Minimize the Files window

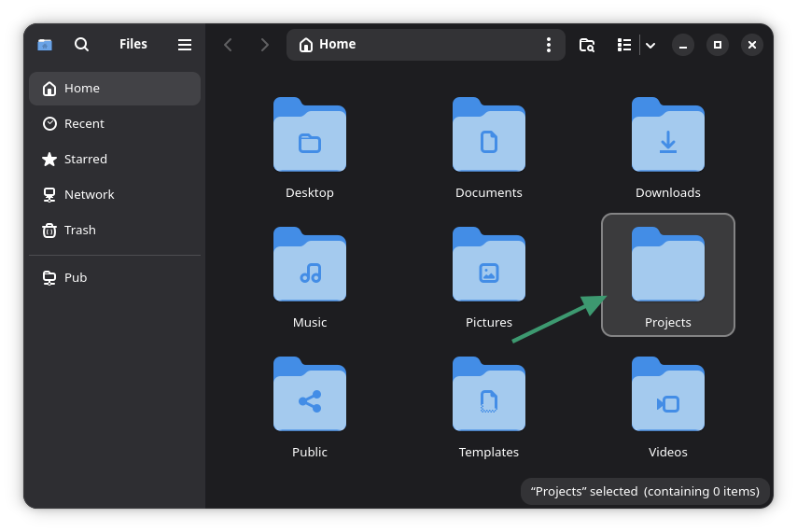point(683,45)
